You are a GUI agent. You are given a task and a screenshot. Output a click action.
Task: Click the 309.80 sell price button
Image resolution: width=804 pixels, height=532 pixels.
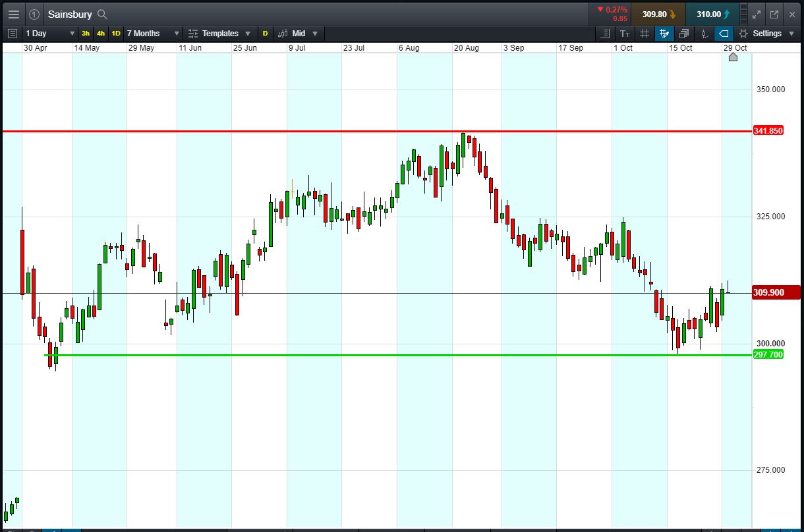click(x=658, y=14)
